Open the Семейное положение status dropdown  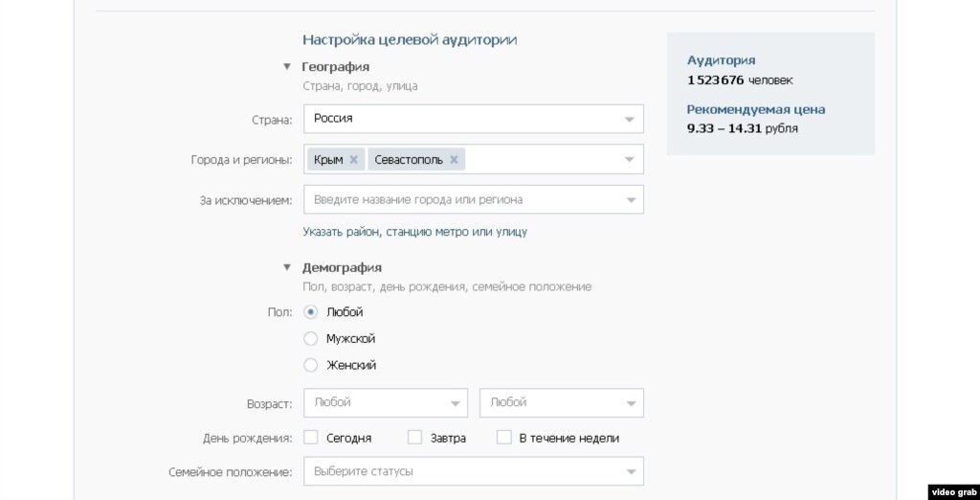click(473, 471)
